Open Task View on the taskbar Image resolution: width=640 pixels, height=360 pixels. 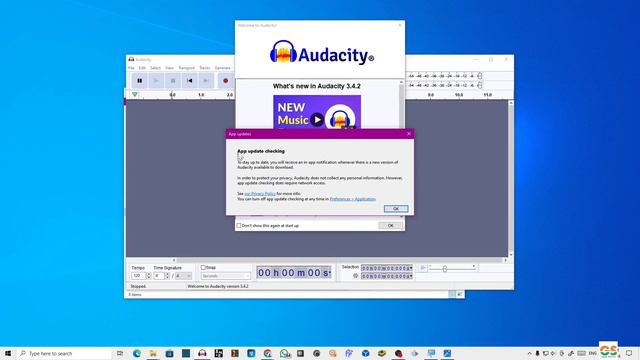click(x=120, y=353)
